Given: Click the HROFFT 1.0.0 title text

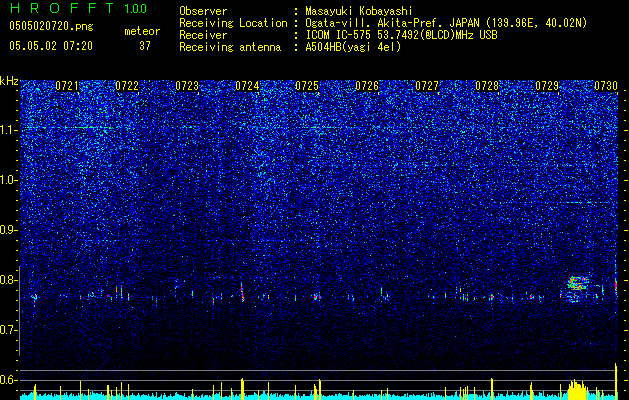Looking at the screenshot, I should tap(78, 8).
